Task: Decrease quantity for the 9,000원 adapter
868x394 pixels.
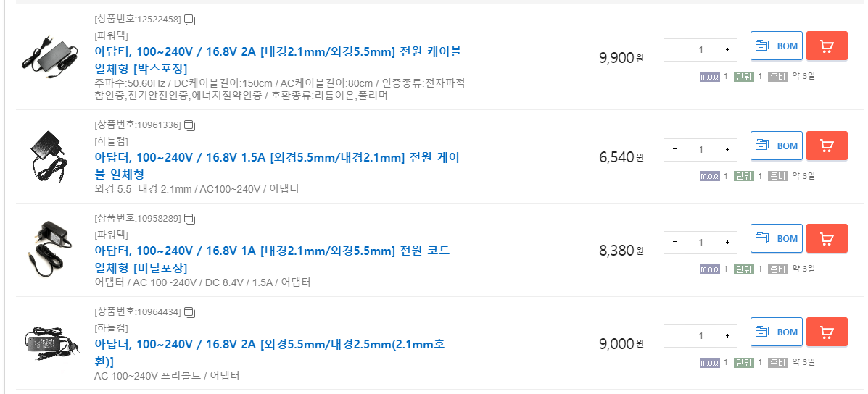Action: point(675,335)
